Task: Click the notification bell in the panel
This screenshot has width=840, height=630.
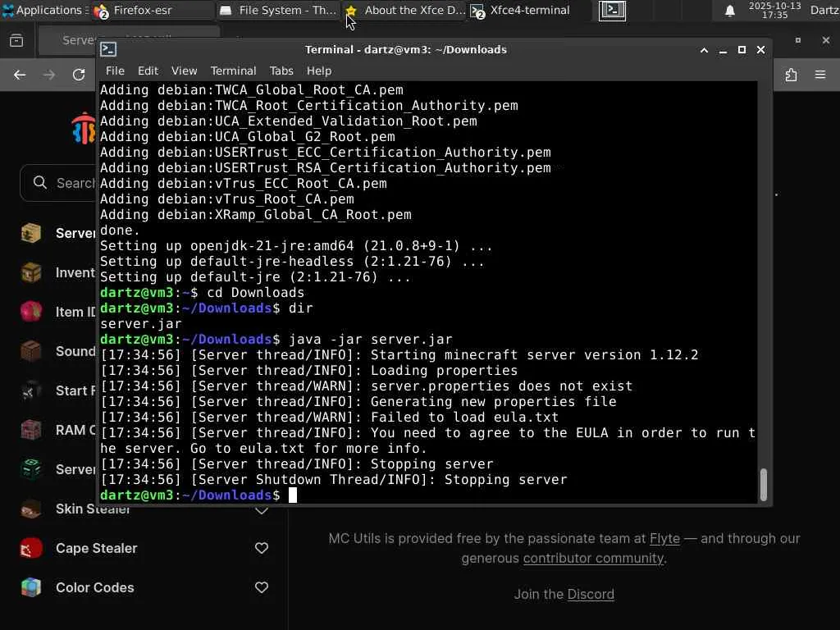Action: coord(729,11)
